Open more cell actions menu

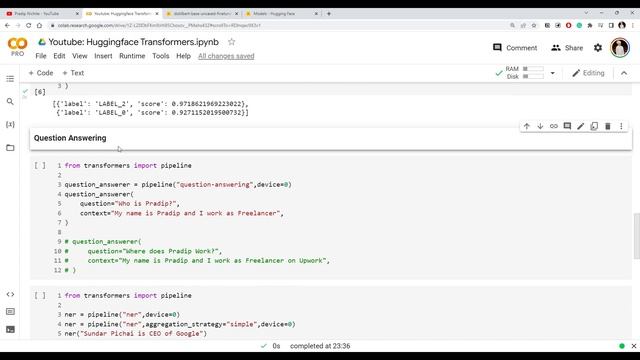[621, 126]
